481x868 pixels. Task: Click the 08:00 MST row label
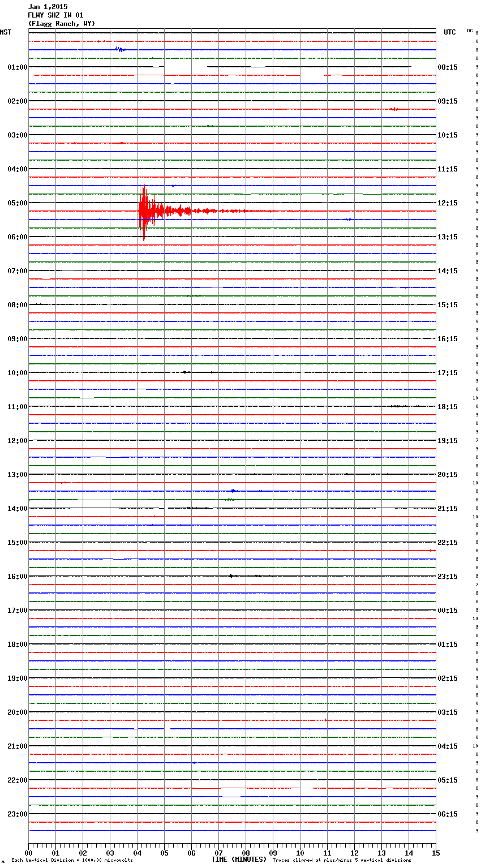click(x=17, y=305)
